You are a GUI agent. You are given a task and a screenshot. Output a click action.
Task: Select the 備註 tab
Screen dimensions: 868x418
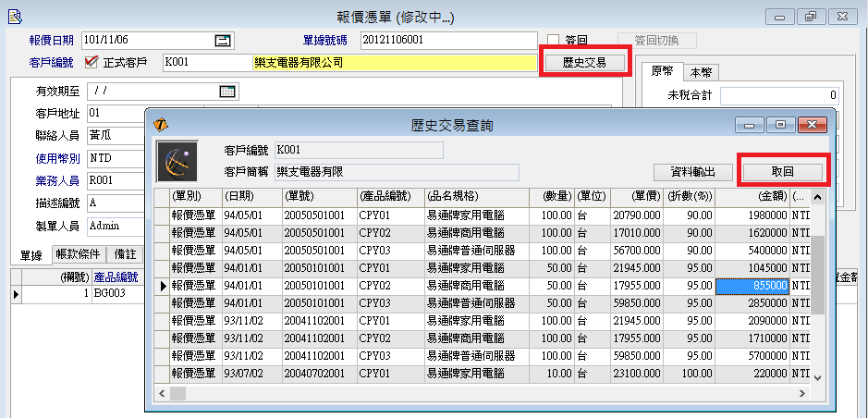click(x=126, y=254)
